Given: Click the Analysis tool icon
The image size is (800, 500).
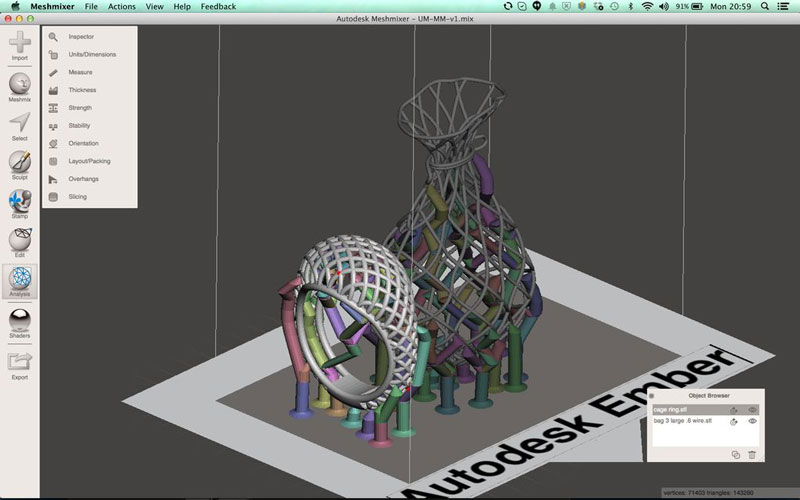Looking at the screenshot, I should tap(20, 278).
